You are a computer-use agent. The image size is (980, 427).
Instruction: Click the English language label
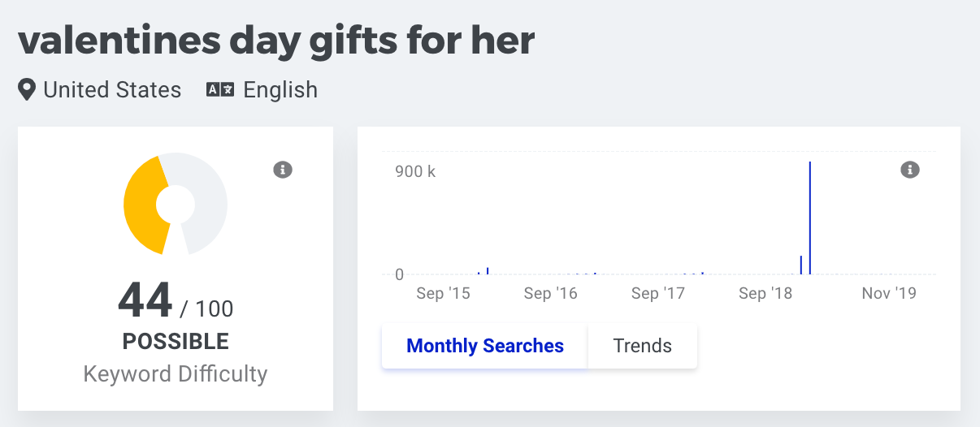(x=280, y=90)
